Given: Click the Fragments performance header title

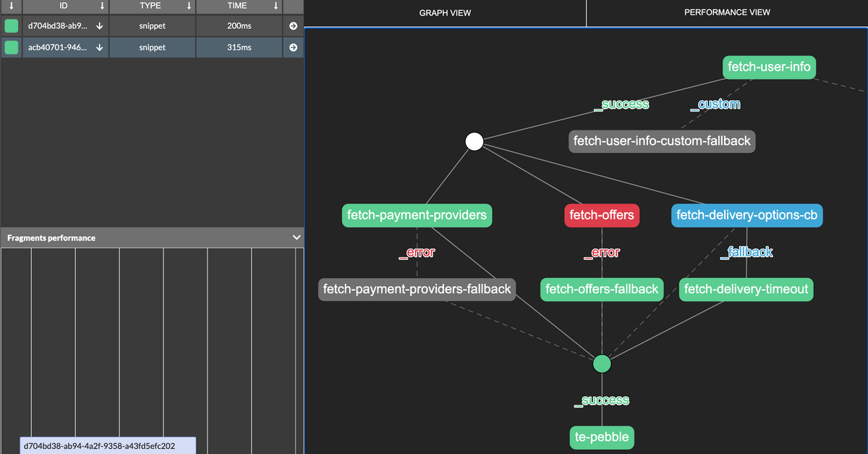Looking at the screenshot, I should click(x=51, y=237).
